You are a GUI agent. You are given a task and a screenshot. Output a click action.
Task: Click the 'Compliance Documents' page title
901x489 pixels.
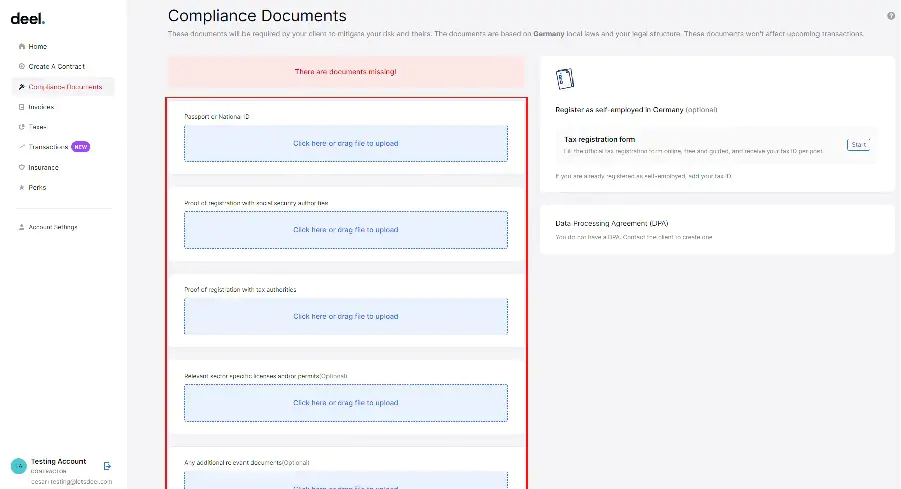[x=257, y=16]
